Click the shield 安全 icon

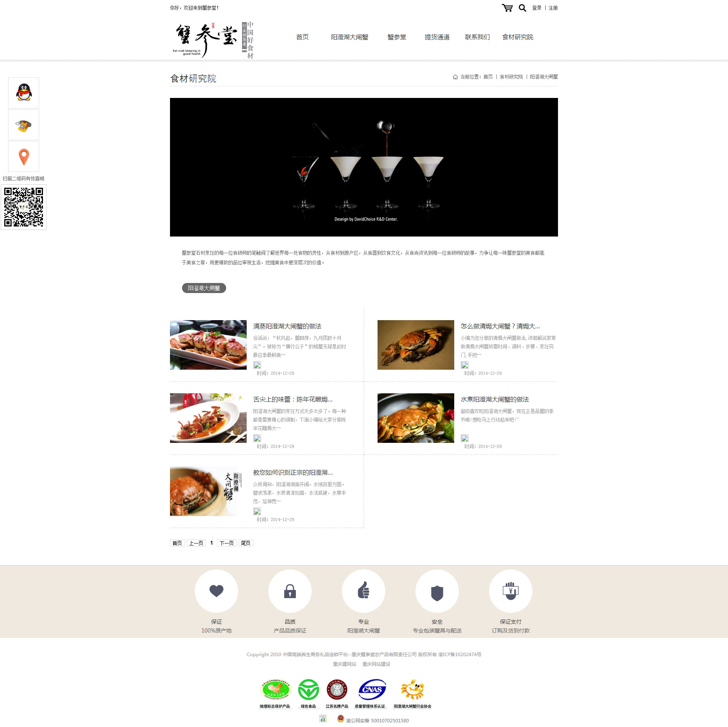437,591
